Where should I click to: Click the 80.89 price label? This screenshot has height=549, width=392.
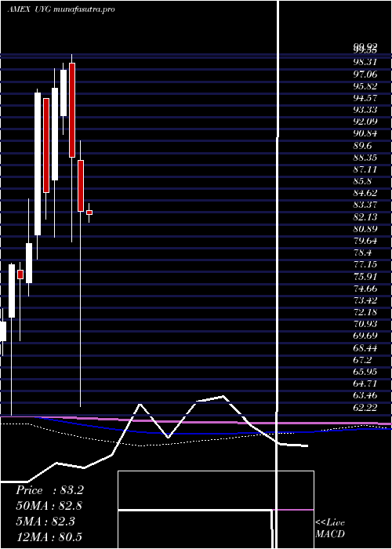click(x=365, y=229)
